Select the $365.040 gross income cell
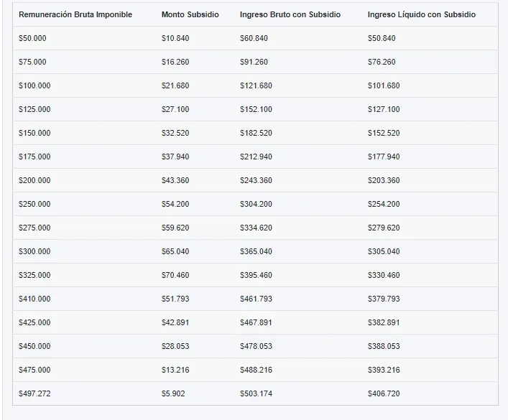 pyautogui.click(x=256, y=251)
